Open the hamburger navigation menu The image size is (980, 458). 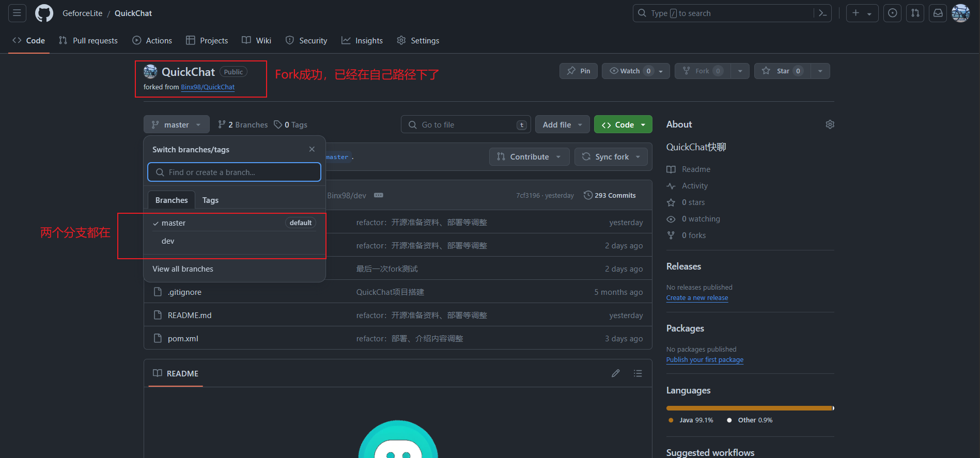[17, 13]
